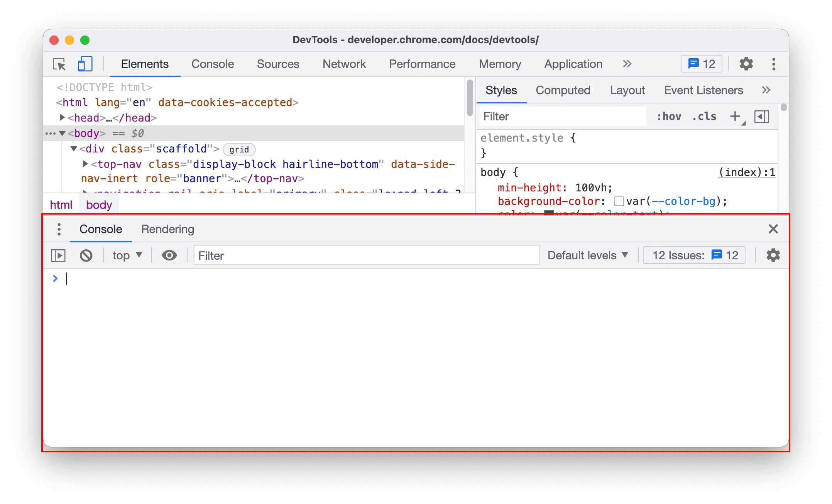Click the run script icon in console
The width and height of the screenshot is (832, 504).
coord(58,255)
